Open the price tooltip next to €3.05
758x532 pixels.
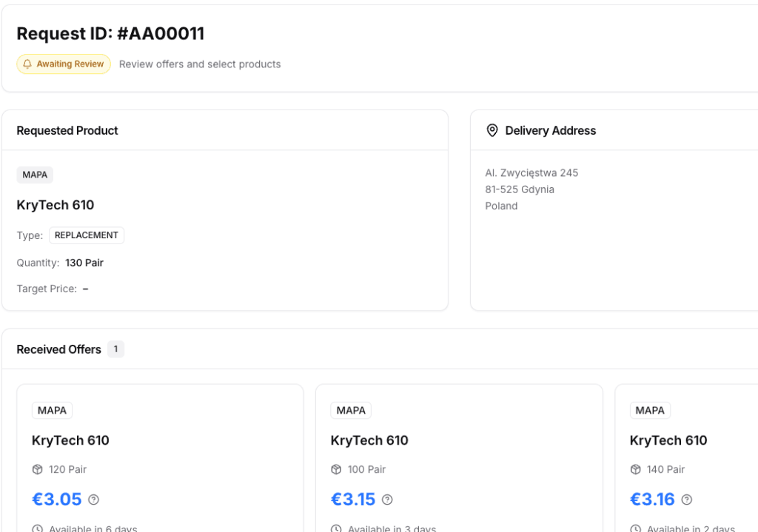coord(93,499)
